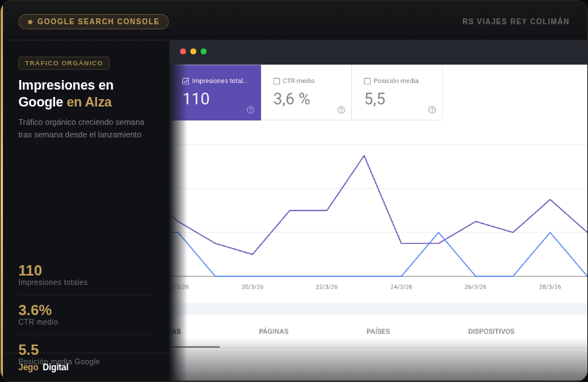Click the 3,6 % value in CTR card
588x382 pixels.
coord(292,99)
